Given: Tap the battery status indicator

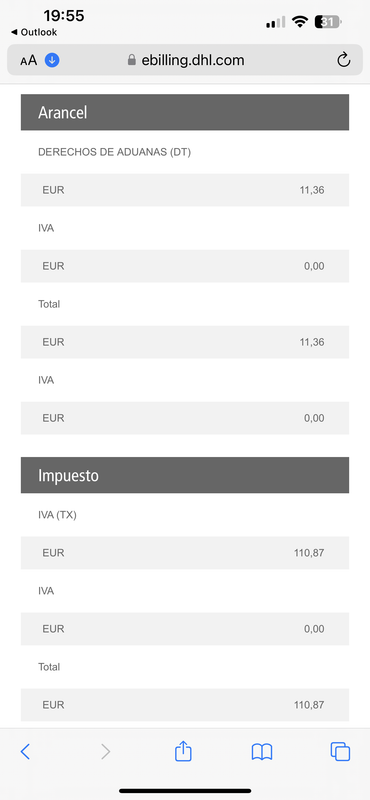Looking at the screenshot, I should (x=329, y=22).
